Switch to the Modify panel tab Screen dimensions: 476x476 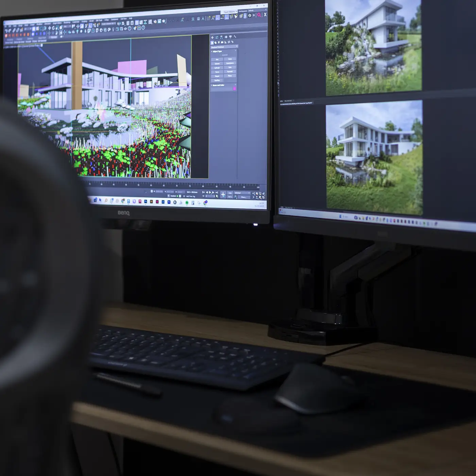pos(217,37)
